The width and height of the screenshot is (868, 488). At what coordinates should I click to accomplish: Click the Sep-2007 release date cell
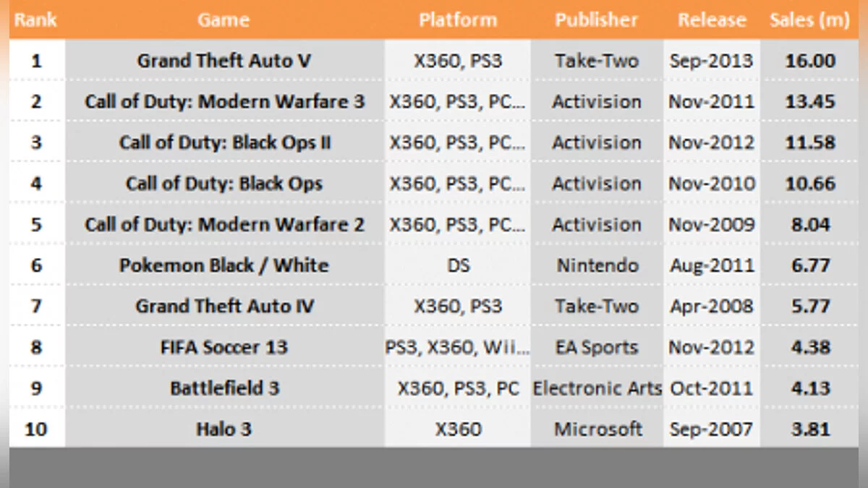(712, 429)
